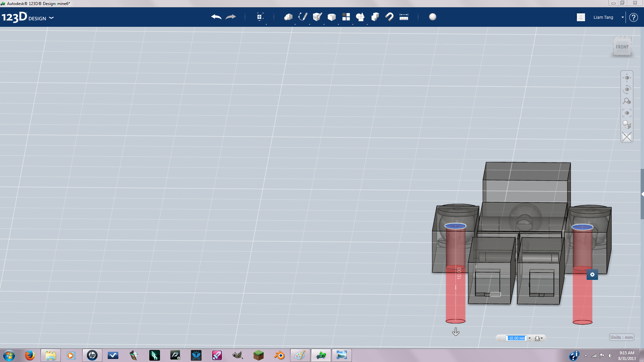Click the FRONT view cube

(622, 47)
